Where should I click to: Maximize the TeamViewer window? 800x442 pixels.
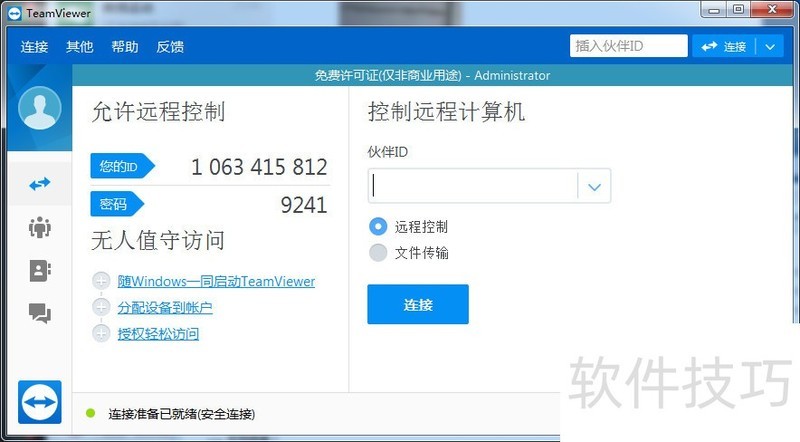[738, 10]
